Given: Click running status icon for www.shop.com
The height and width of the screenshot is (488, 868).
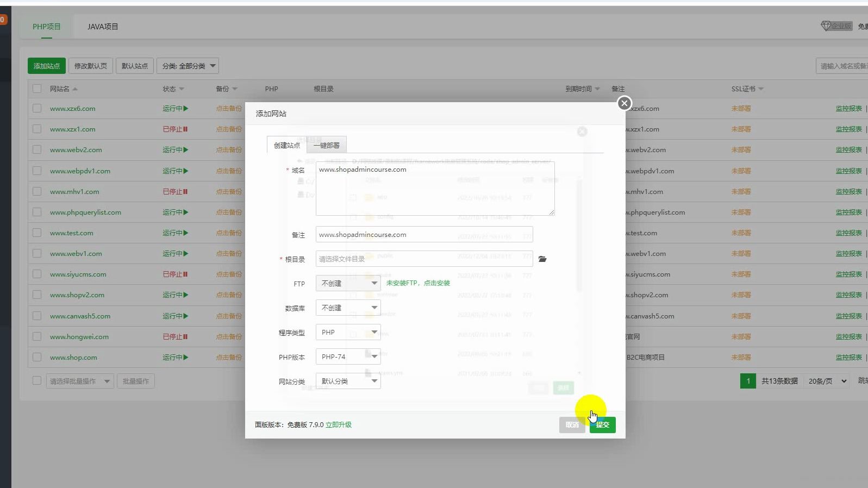Looking at the screenshot, I should pos(186,358).
